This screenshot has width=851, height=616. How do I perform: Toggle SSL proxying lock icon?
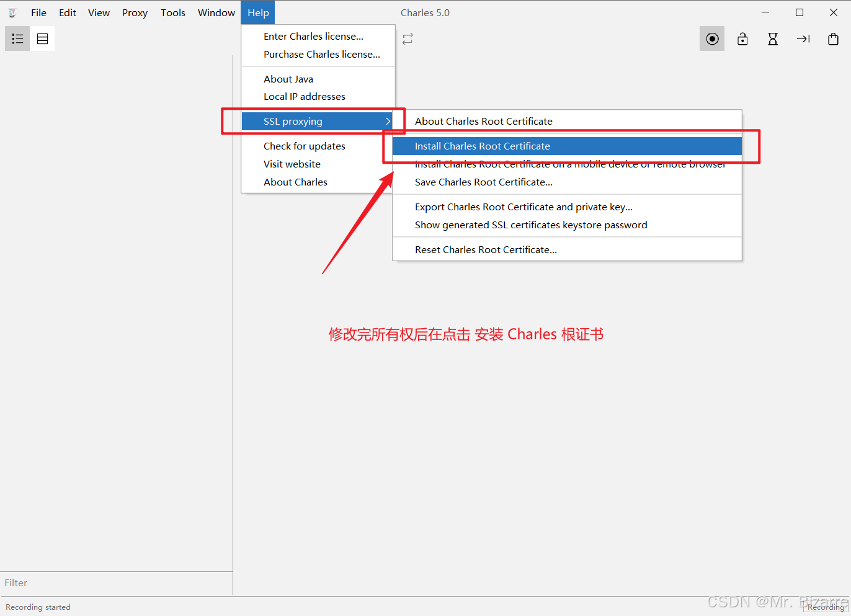point(742,38)
